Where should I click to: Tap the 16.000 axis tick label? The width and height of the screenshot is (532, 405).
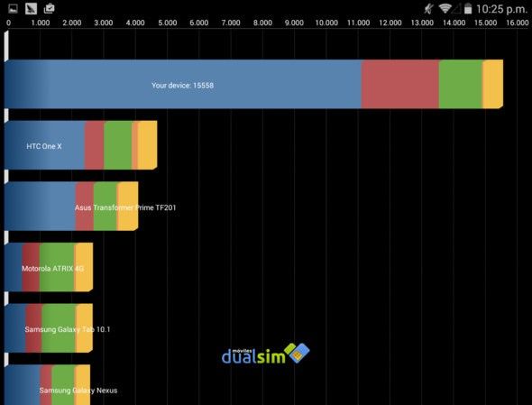point(517,23)
